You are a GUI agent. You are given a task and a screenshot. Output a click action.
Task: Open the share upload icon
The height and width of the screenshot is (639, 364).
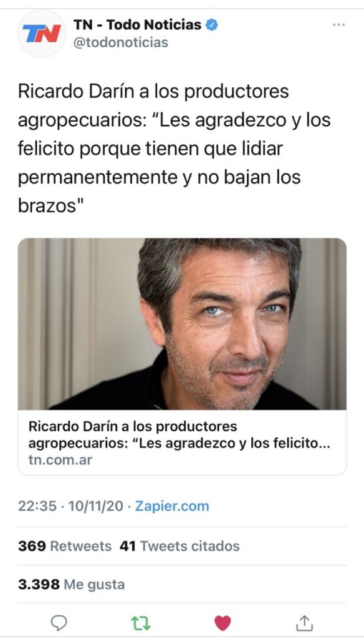[x=305, y=623]
